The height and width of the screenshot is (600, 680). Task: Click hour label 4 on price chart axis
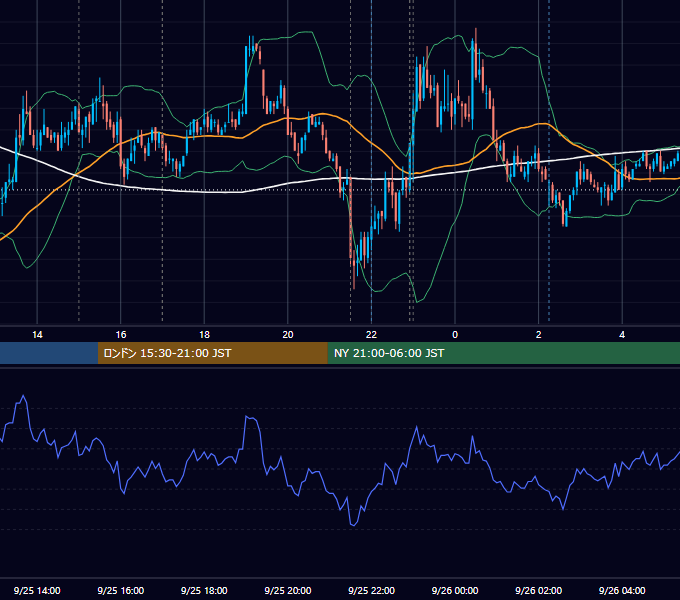(x=622, y=334)
